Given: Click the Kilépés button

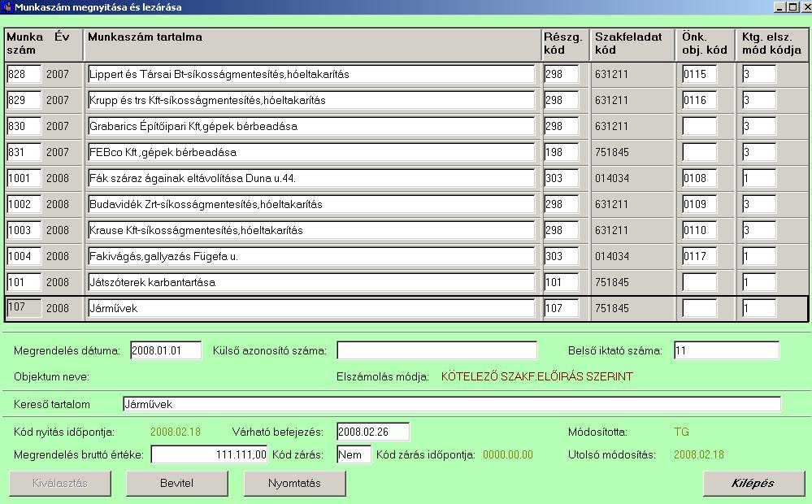Looking at the screenshot, I should [753, 484].
